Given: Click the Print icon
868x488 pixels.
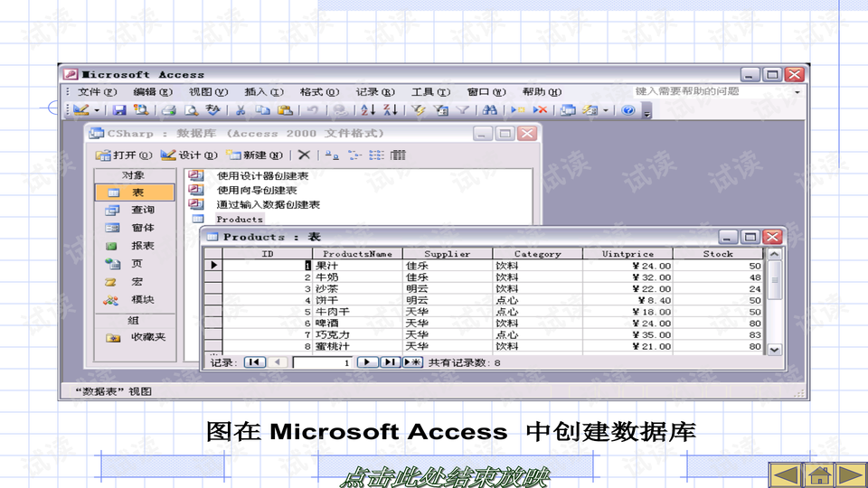Looking at the screenshot, I should pos(169,110).
